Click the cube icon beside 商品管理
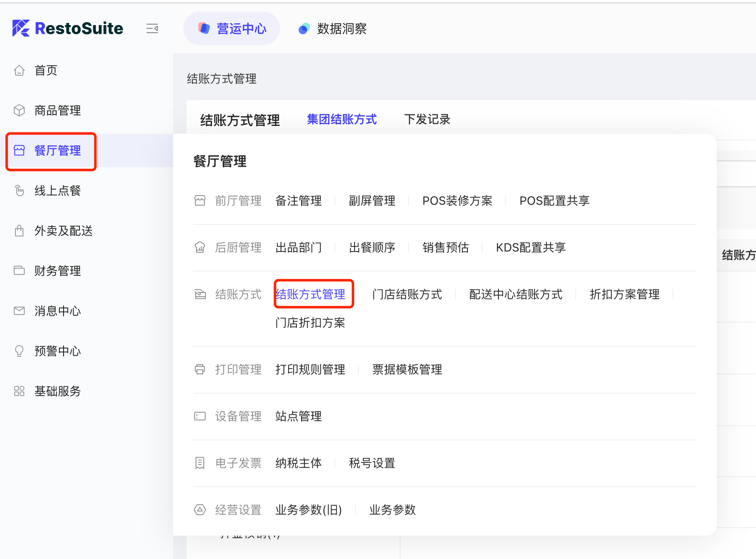 click(19, 110)
